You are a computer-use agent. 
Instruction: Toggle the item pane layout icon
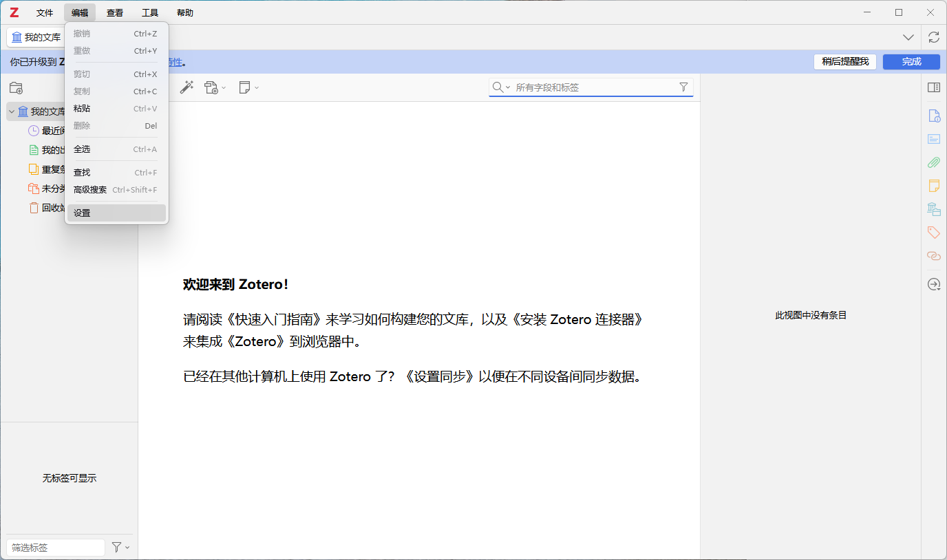(934, 87)
